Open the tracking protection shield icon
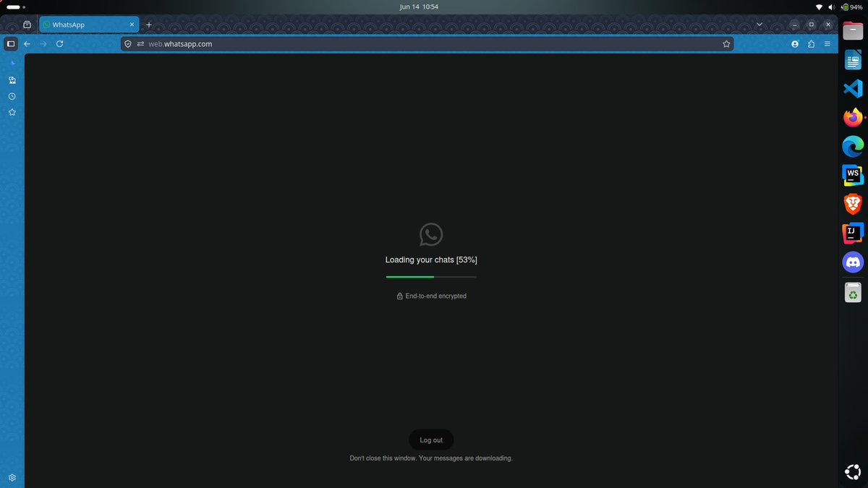This screenshot has width=868, height=488. pos(128,44)
